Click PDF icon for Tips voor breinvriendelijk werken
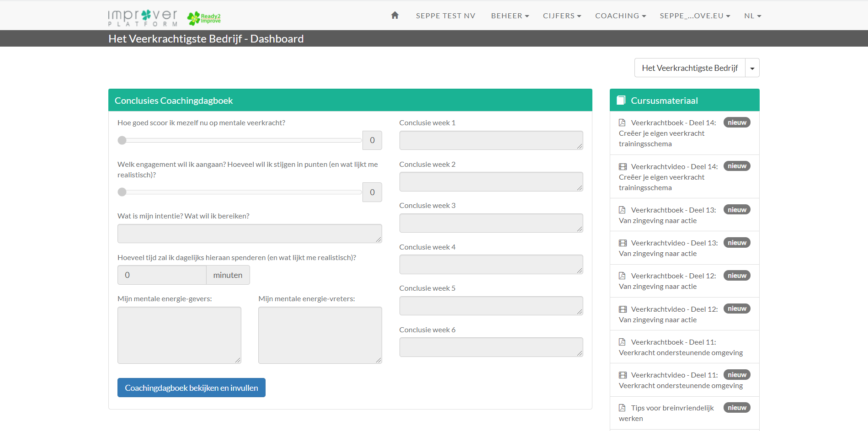Viewport: 868px width, 431px height. click(x=622, y=408)
